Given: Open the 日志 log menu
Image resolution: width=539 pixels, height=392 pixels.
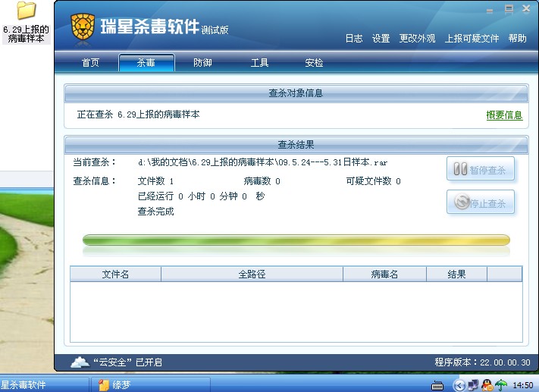Looking at the screenshot, I should click(x=354, y=38).
